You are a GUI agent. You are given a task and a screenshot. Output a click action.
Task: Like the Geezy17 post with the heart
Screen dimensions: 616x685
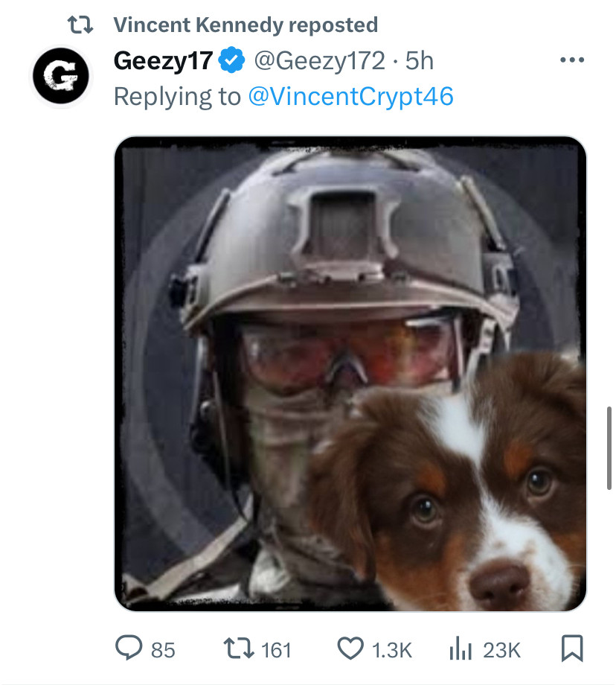click(350, 649)
